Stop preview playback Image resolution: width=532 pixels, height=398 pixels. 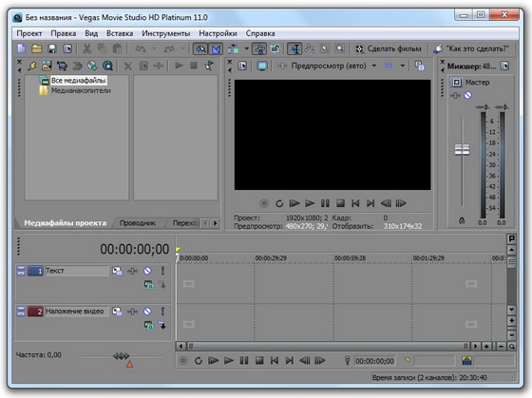(x=340, y=203)
